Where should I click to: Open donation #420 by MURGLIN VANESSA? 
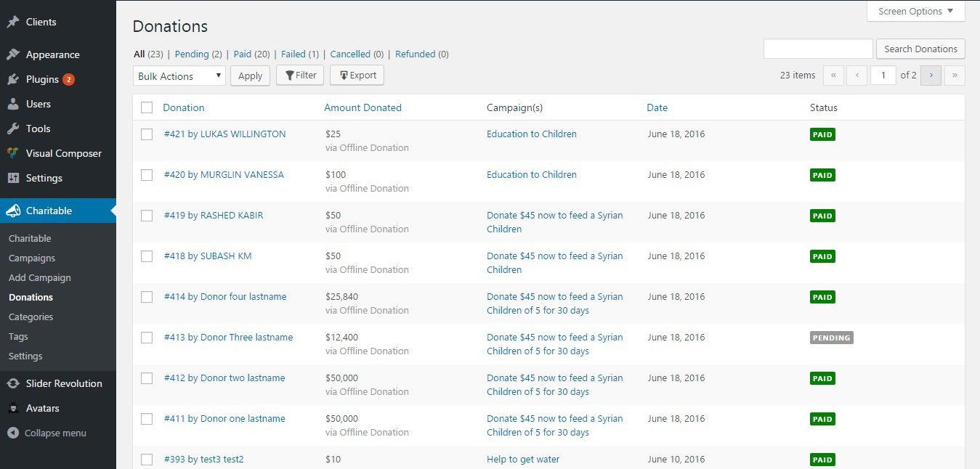tap(224, 174)
